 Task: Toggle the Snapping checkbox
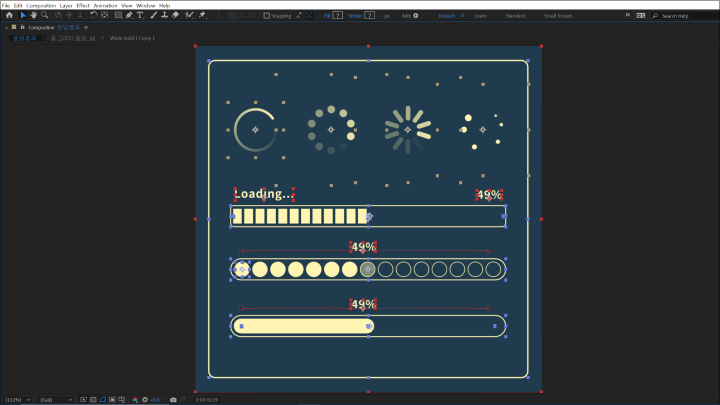click(266, 16)
